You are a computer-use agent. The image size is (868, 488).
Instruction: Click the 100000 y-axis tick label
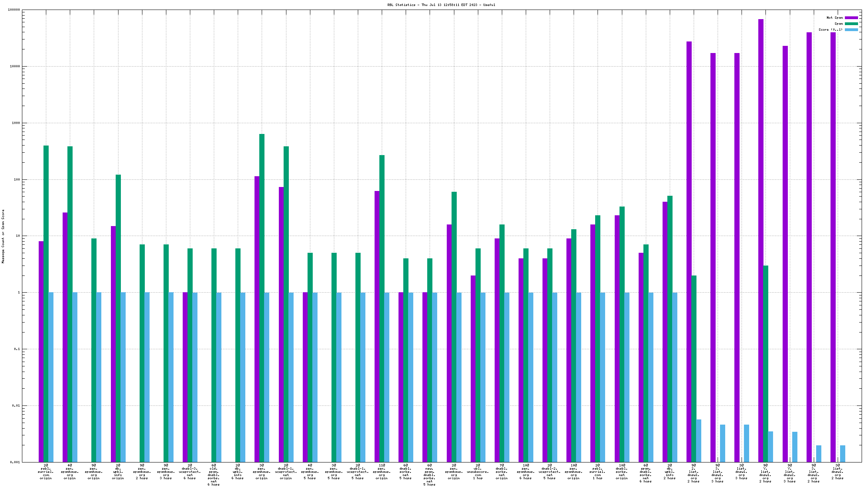click(13, 10)
